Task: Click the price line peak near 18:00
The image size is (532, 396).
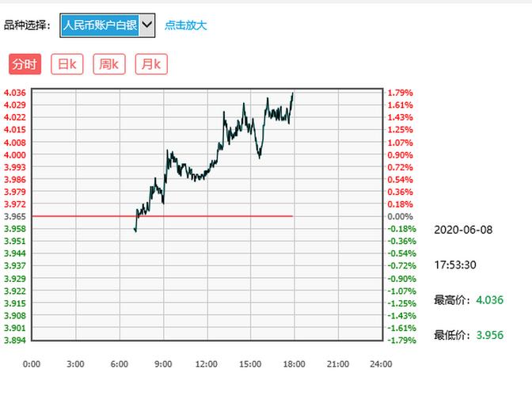Action: tap(292, 94)
